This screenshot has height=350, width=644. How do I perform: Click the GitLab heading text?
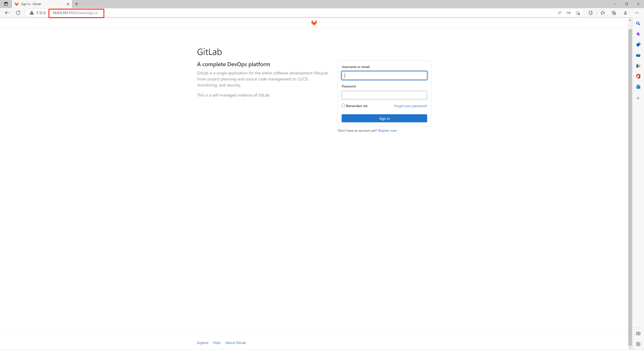[x=209, y=52]
